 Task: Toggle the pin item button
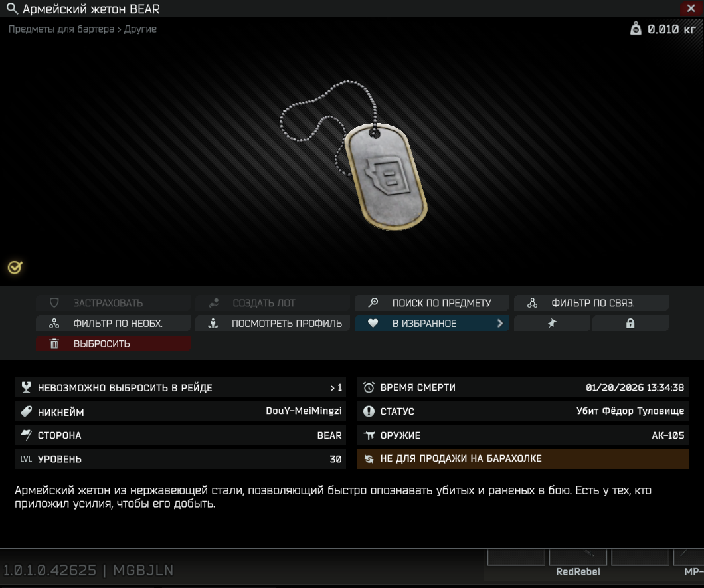click(552, 323)
